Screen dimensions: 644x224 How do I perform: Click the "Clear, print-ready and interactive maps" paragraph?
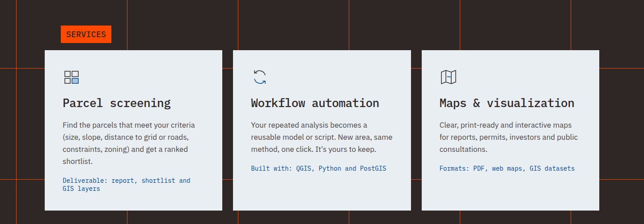508,137
